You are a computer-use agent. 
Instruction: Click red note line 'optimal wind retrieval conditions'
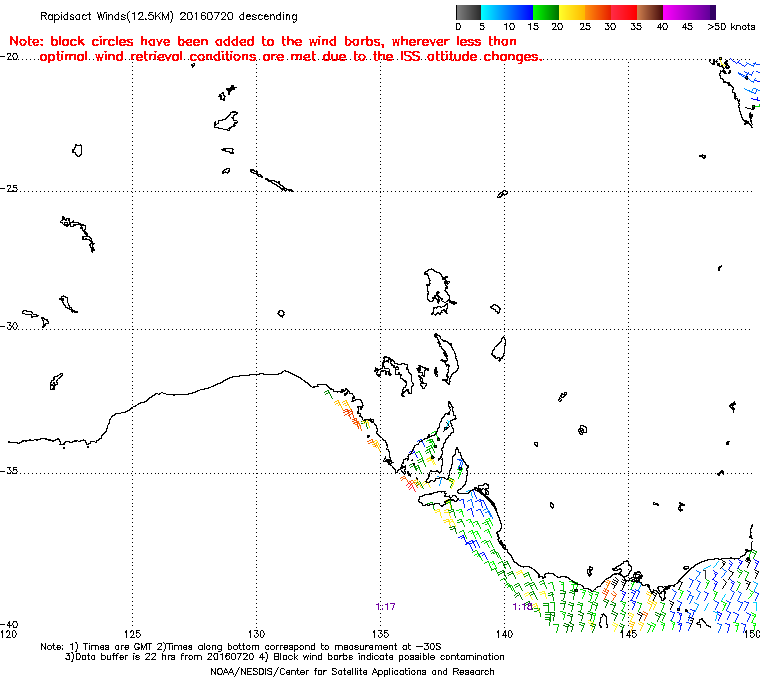click(x=290, y=57)
